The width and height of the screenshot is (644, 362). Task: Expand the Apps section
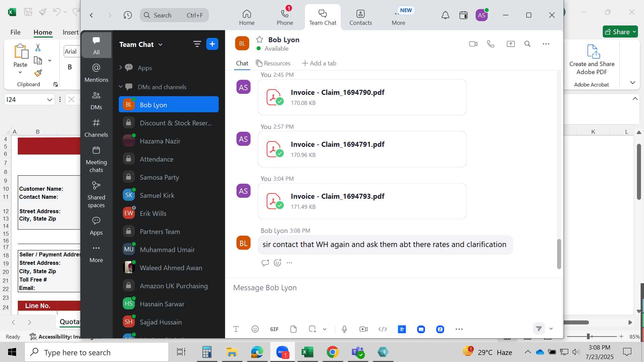click(x=120, y=68)
